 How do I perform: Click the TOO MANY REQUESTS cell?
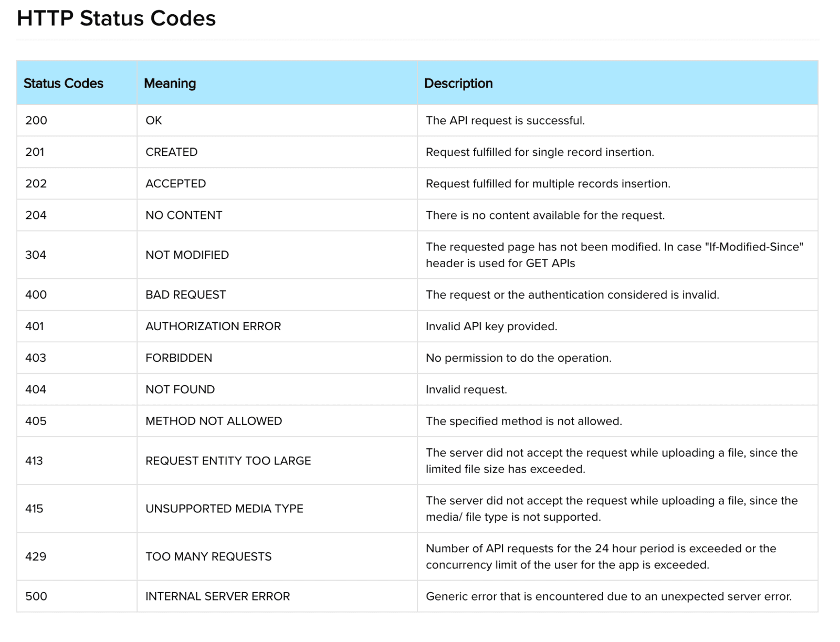coord(208,556)
